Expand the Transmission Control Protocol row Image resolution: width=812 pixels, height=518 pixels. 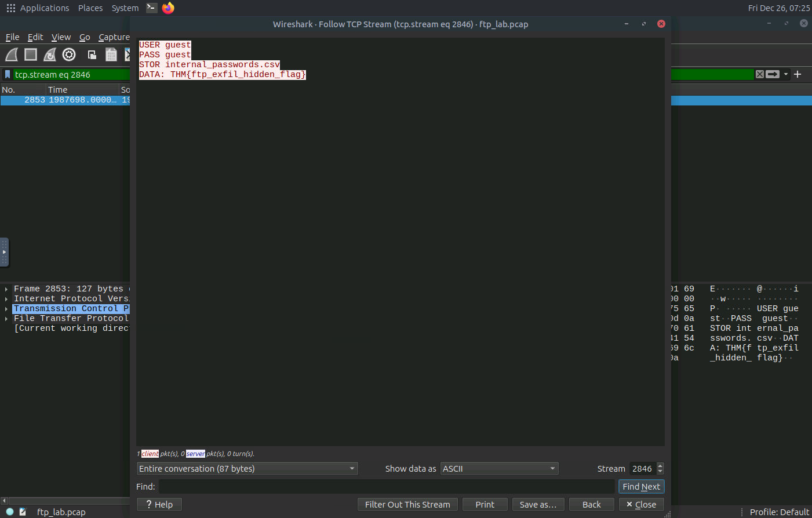6,308
